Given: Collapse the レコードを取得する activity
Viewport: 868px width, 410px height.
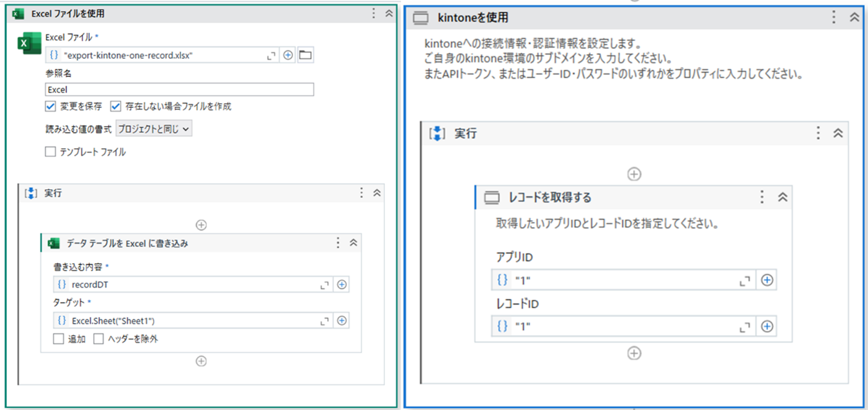Looking at the screenshot, I should tap(782, 197).
